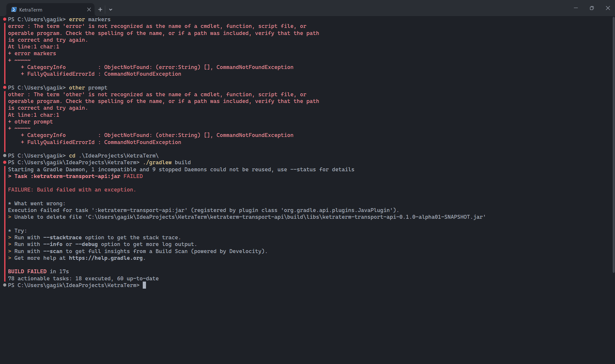Click 'FAILURE: Build failed with an exception.' line
Image resolution: width=615 pixels, height=364 pixels.
[x=72, y=190]
